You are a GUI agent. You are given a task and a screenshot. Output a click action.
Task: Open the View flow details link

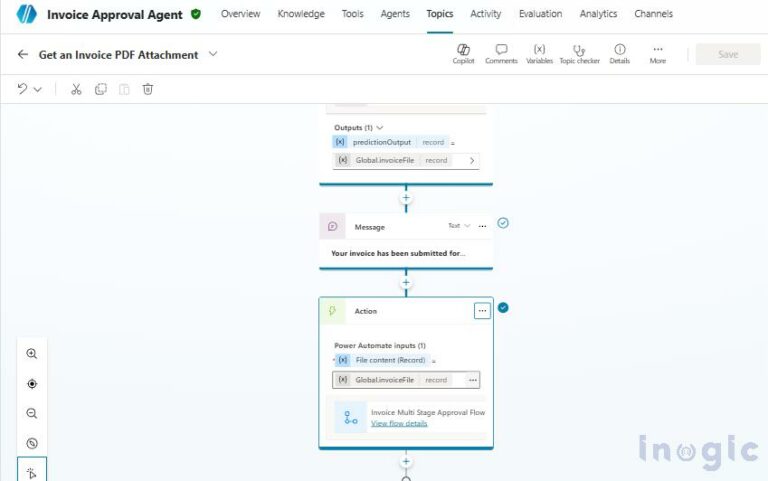(399, 423)
